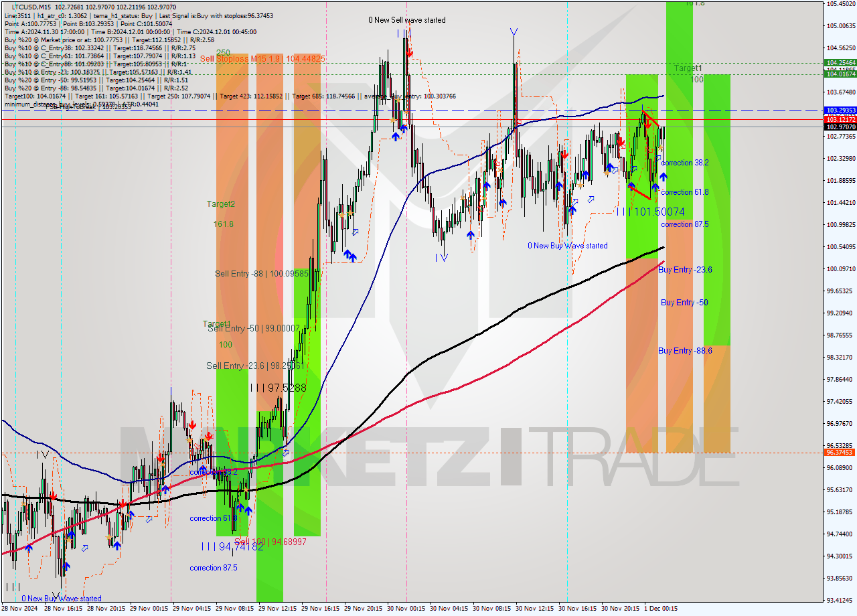
Task: Select the 'Target2' label
Action: click(x=220, y=204)
